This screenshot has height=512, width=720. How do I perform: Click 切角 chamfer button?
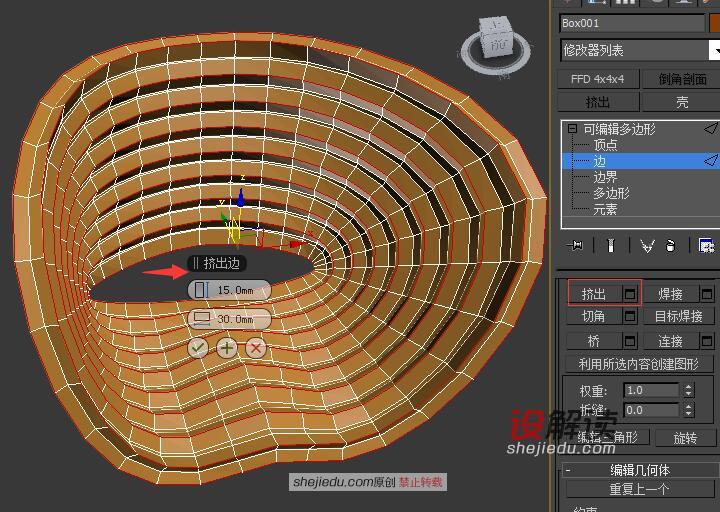pos(594,316)
